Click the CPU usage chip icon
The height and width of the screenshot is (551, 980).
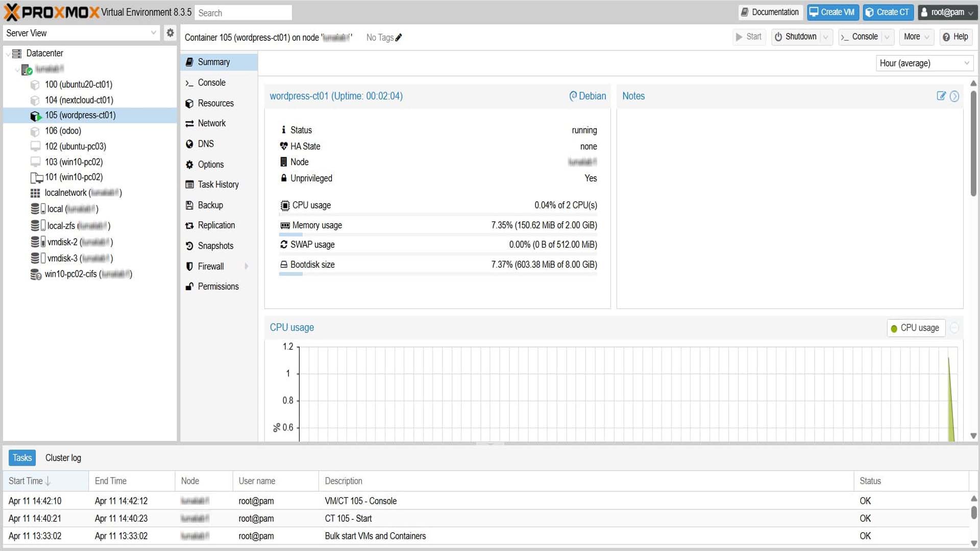click(x=285, y=205)
